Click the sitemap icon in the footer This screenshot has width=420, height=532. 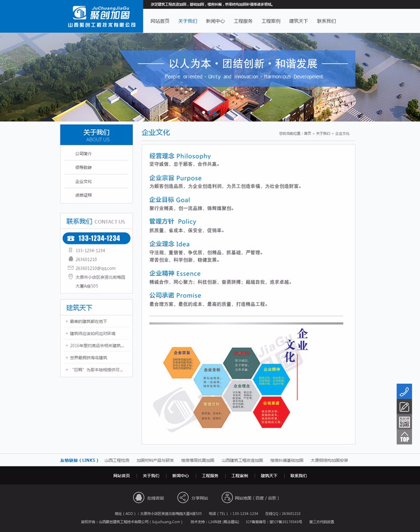pos(227,498)
